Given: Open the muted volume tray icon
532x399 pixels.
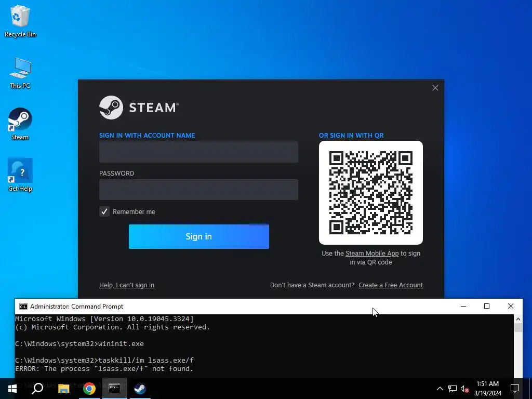Looking at the screenshot, I should (464, 389).
